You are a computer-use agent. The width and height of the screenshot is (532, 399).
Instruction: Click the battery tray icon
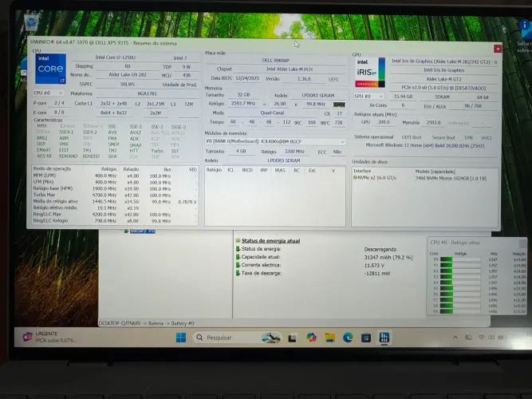[x=502, y=338]
